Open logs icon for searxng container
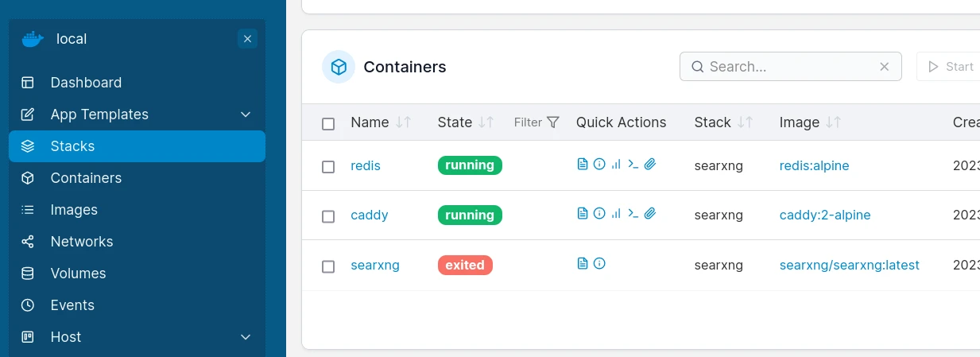980x357 pixels. click(583, 263)
